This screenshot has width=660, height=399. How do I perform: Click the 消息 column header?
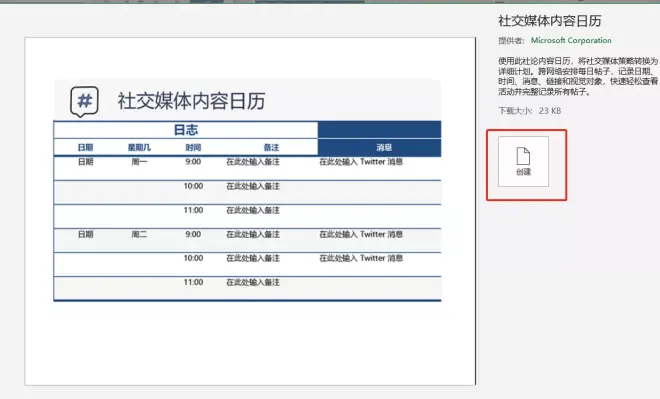(x=384, y=147)
